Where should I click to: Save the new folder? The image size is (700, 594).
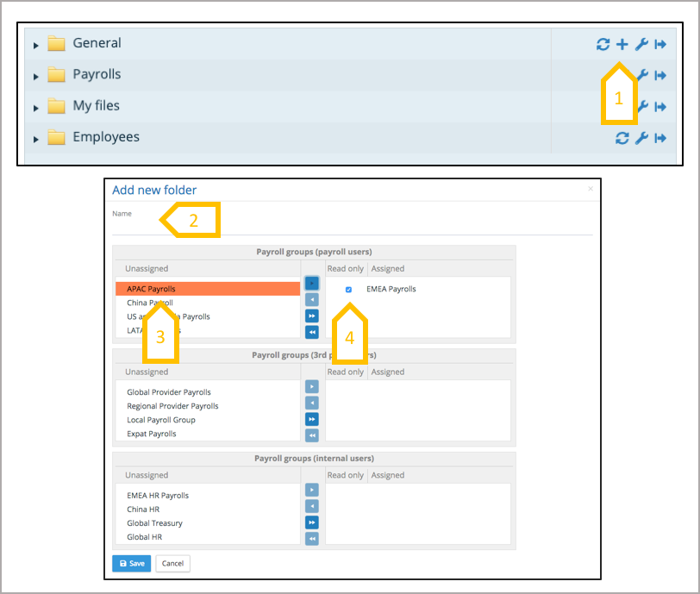click(x=131, y=563)
